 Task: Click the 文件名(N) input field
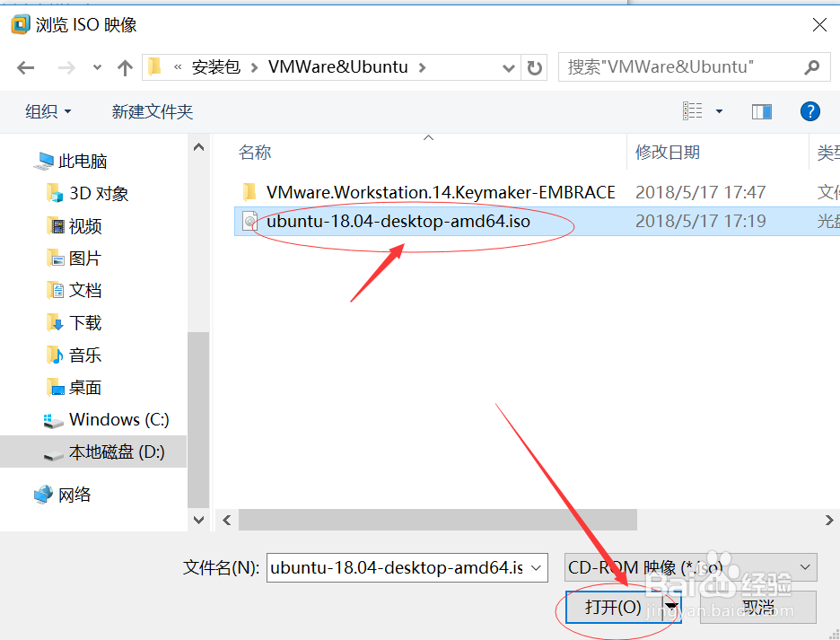point(397,567)
